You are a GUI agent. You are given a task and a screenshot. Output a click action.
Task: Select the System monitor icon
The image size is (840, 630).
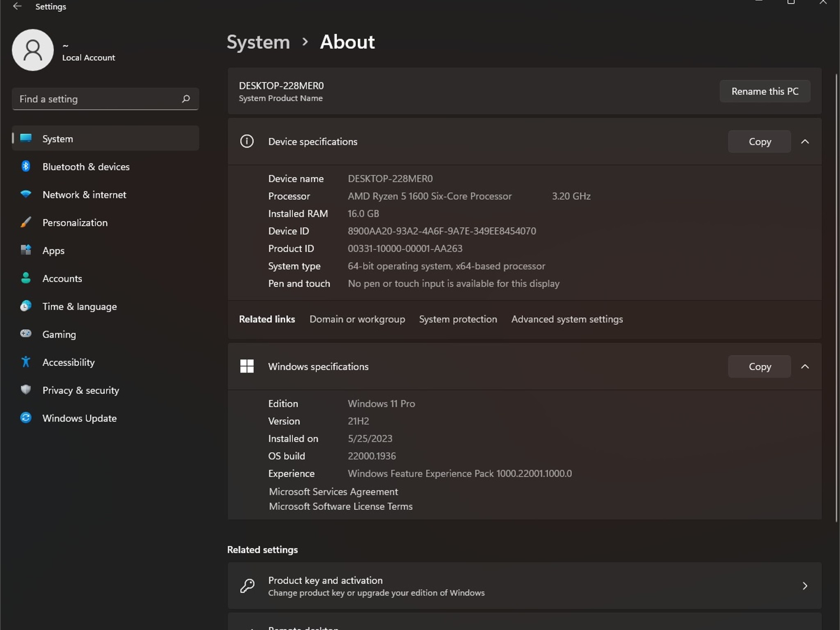pos(26,138)
